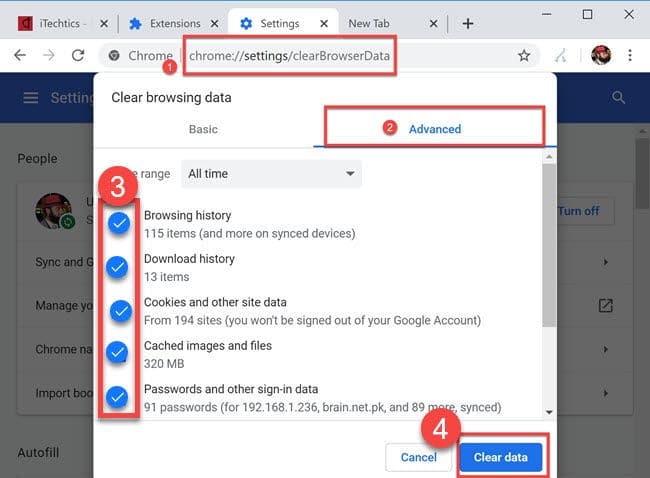
Task: Expand the Chrome name row arrow
Action: coord(606,349)
